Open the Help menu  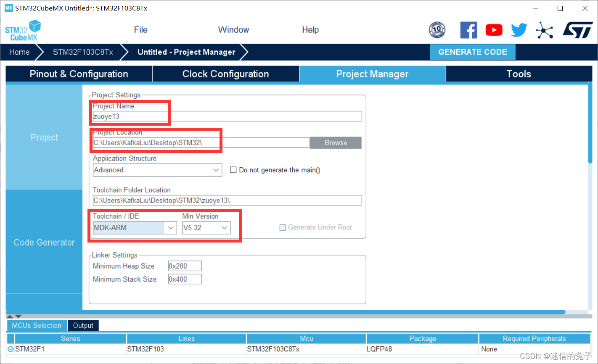point(310,30)
